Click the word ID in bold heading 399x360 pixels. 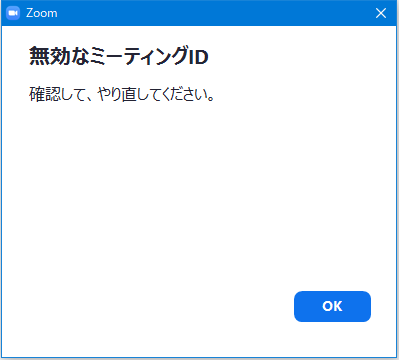pos(199,57)
